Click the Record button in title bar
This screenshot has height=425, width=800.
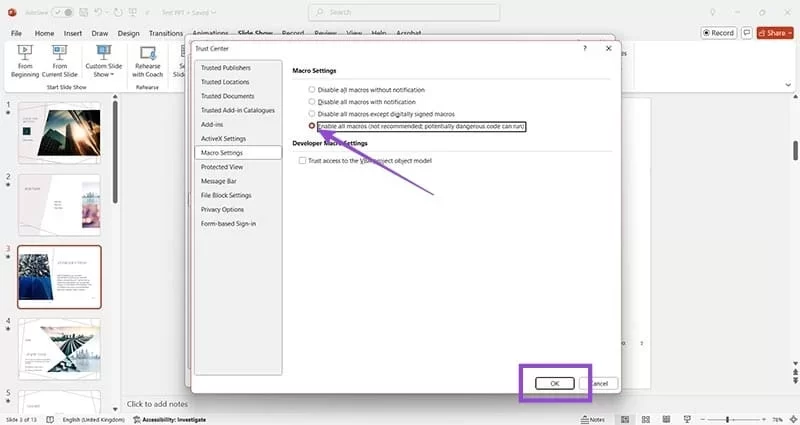coord(718,32)
